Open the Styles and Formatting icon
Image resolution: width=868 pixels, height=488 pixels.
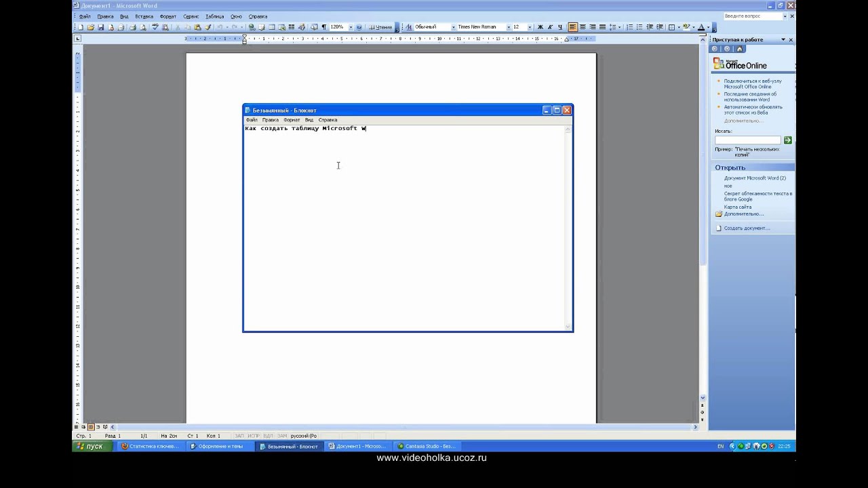409,27
